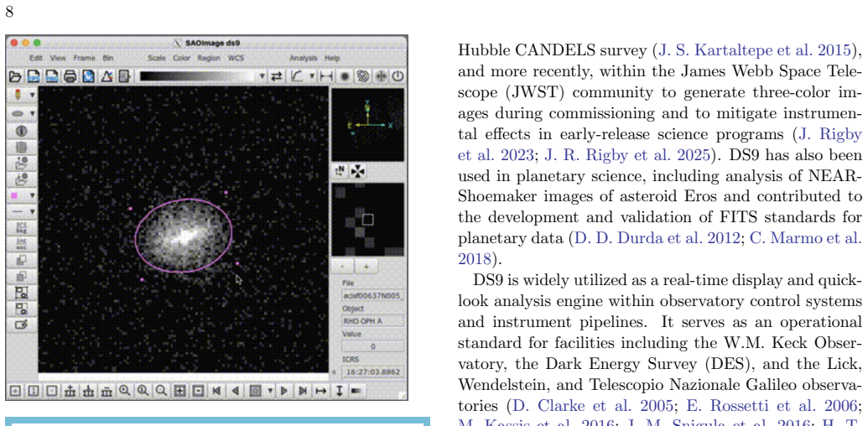Click the previous frame triangle button
This screenshot has width=868, height=426.
tap(236, 391)
